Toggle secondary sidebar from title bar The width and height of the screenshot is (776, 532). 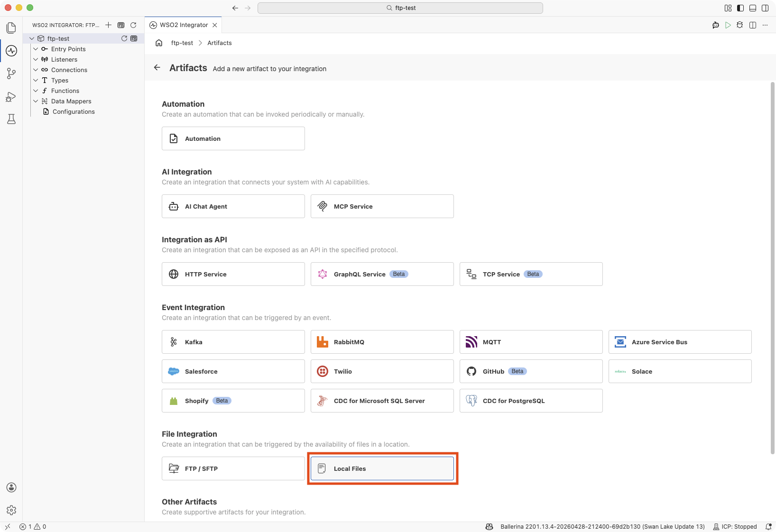point(765,8)
